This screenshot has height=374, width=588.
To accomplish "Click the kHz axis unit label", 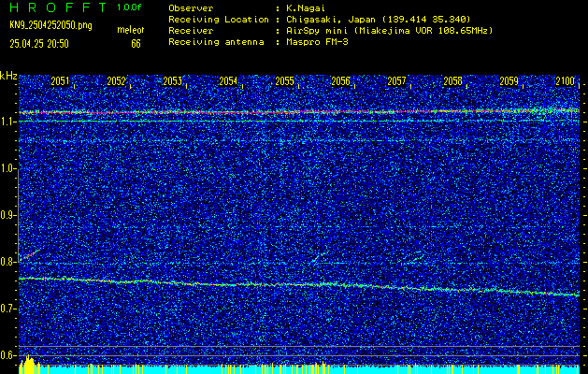I will pyautogui.click(x=8, y=76).
